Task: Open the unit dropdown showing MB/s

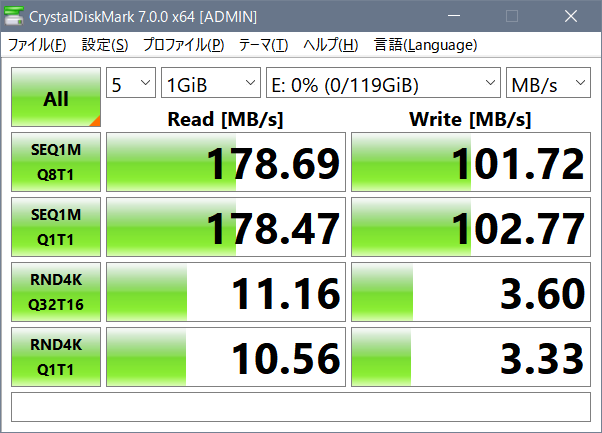Action: [x=548, y=83]
